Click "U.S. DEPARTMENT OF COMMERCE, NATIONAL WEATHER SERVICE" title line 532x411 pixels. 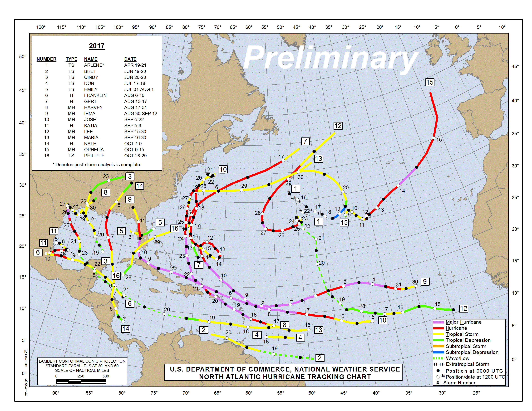[x=285, y=369]
